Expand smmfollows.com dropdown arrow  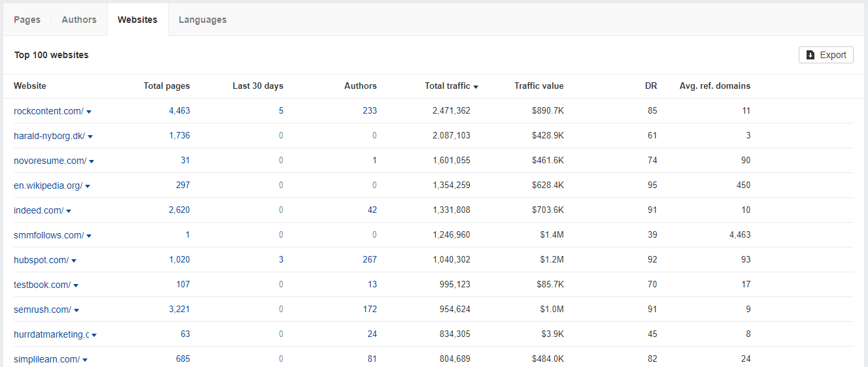[89, 236]
